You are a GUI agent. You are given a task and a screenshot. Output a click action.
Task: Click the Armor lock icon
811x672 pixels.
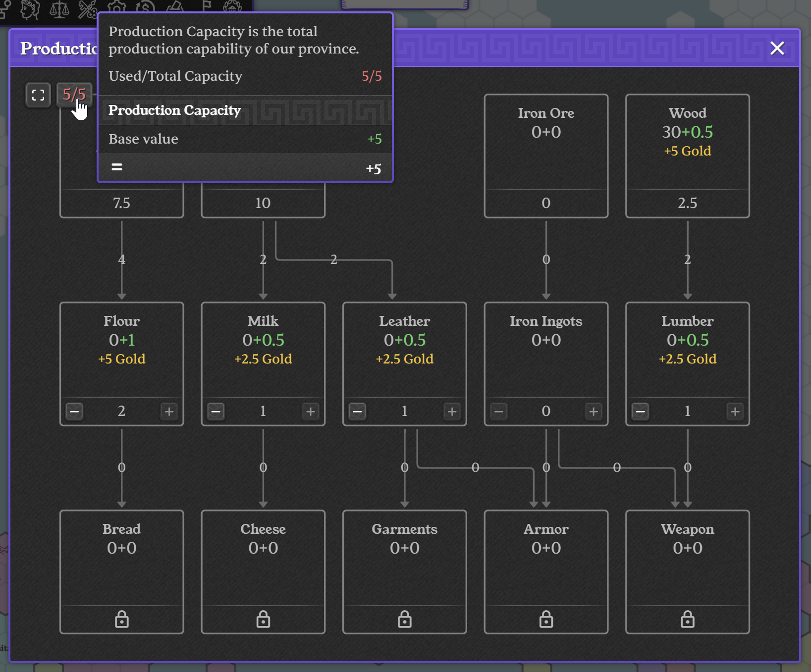pyautogui.click(x=546, y=619)
